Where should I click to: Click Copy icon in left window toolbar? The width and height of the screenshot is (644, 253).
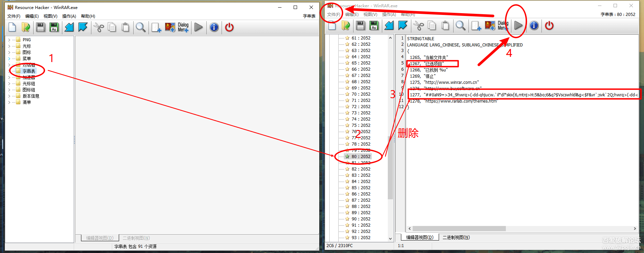tap(112, 27)
